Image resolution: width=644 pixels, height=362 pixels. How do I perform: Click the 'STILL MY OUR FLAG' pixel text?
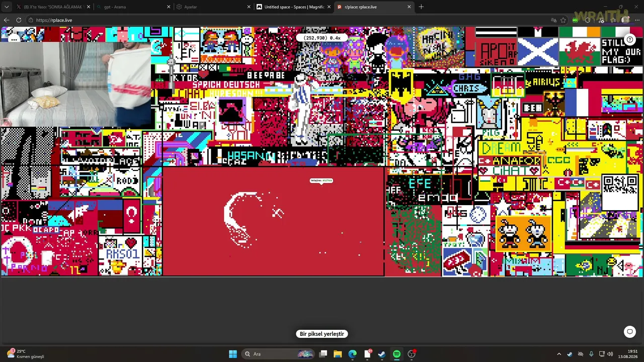click(x=621, y=51)
